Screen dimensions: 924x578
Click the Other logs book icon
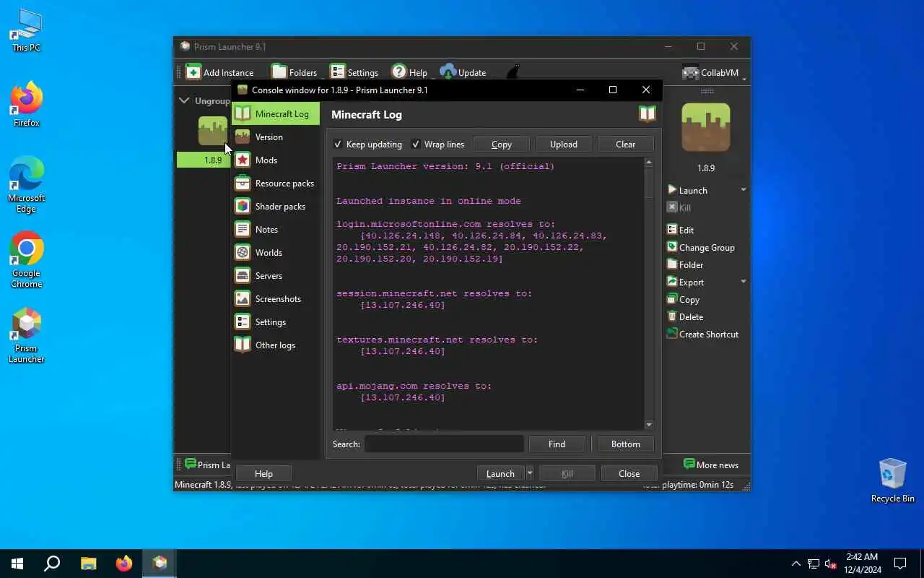(x=243, y=345)
